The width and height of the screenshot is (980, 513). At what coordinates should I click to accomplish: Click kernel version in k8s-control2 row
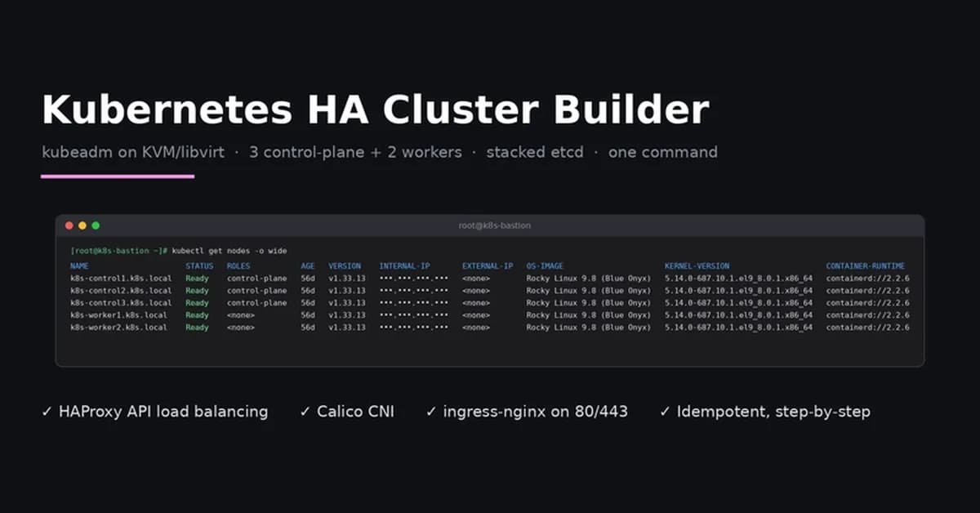pos(738,291)
